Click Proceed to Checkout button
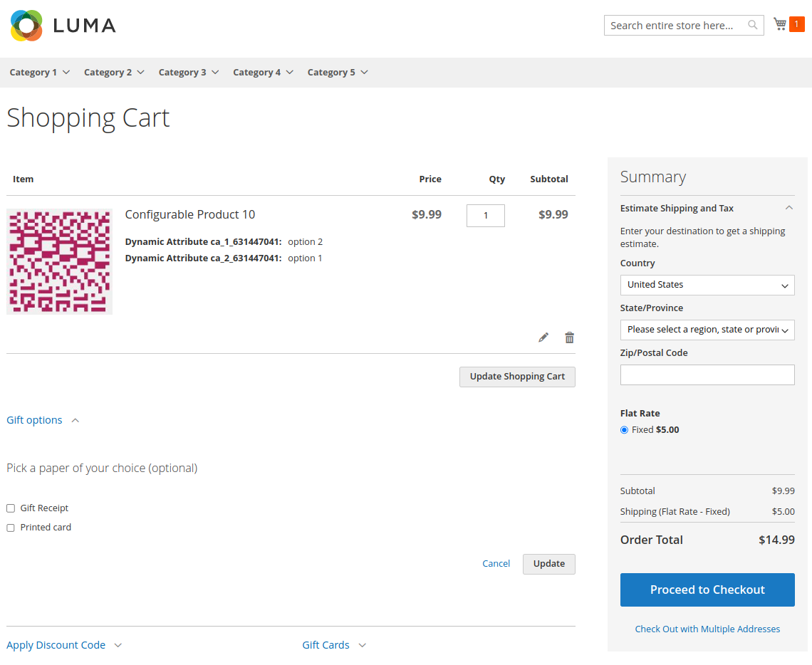 [707, 590]
